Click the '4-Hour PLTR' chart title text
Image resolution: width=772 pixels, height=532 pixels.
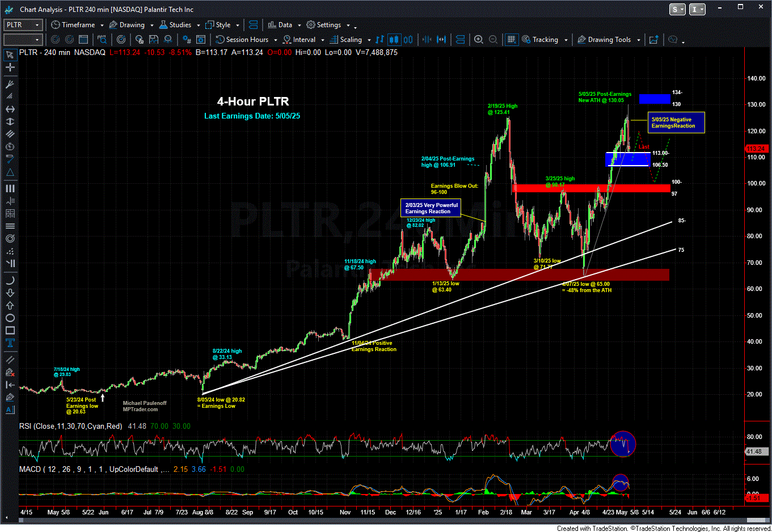(x=253, y=102)
